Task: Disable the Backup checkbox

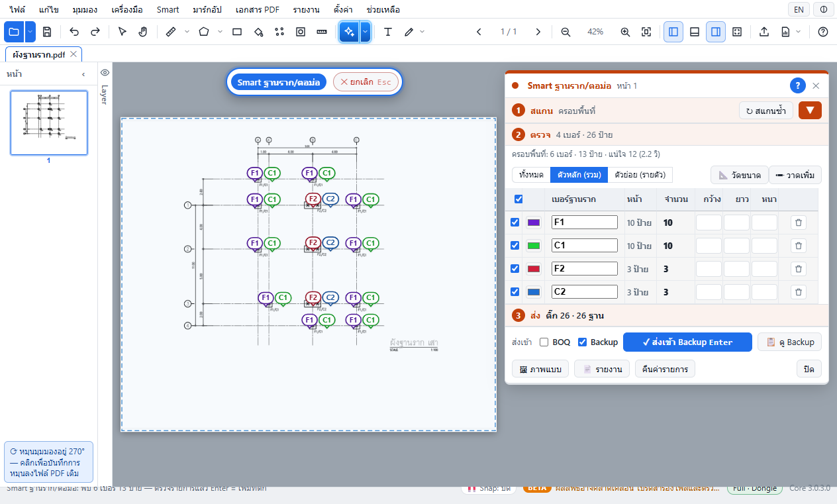Action: (x=583, y=342)
